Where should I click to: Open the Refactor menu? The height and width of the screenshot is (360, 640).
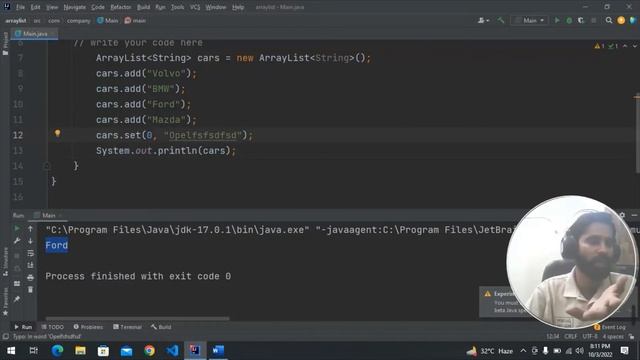(x=121, y=7)
